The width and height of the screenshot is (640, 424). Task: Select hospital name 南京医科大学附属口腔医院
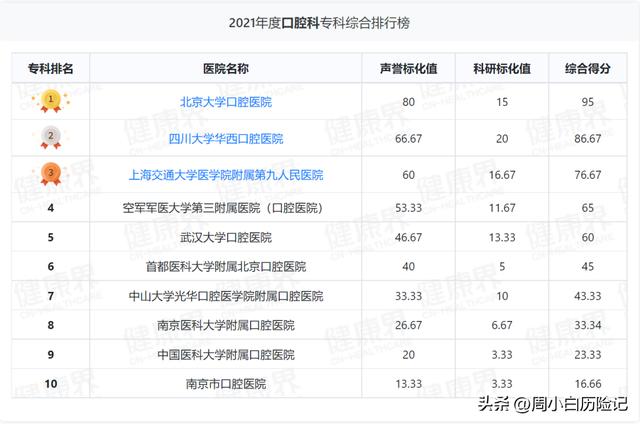click(x=226, y=325)
